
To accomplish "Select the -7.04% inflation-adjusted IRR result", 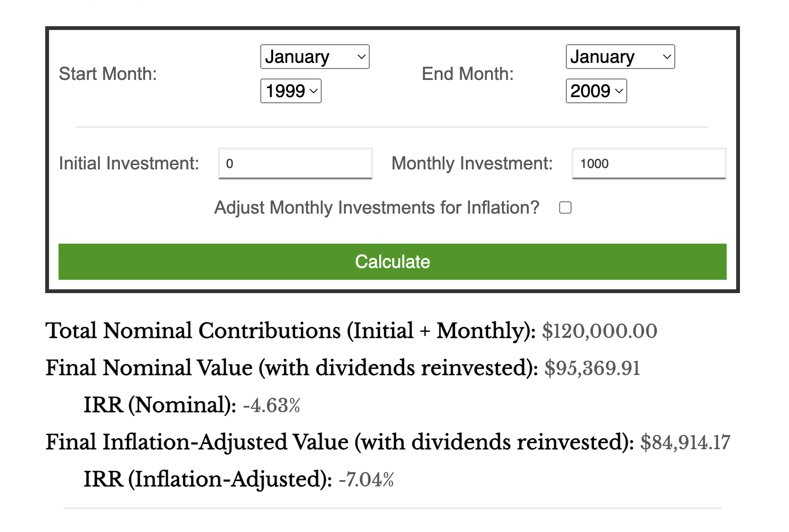I will pos(366,480).
